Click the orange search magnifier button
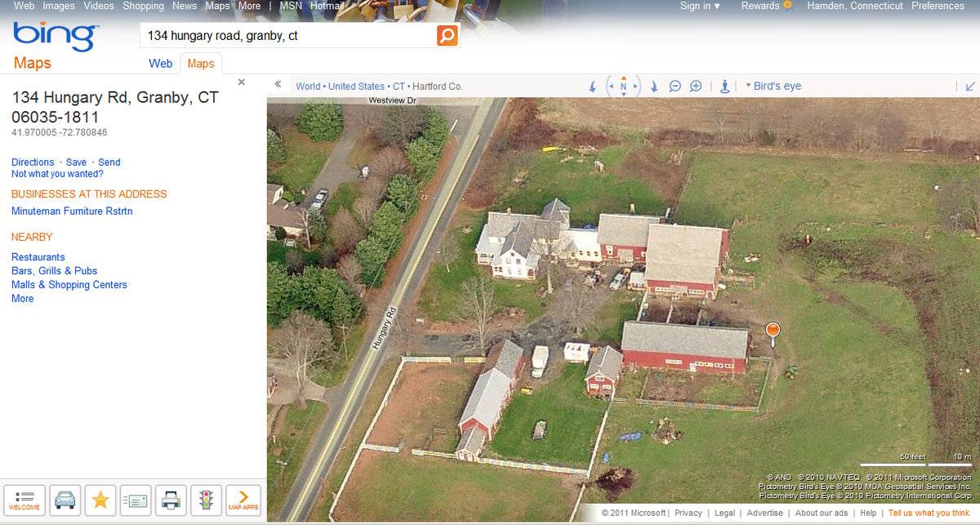 click(447, 36)
